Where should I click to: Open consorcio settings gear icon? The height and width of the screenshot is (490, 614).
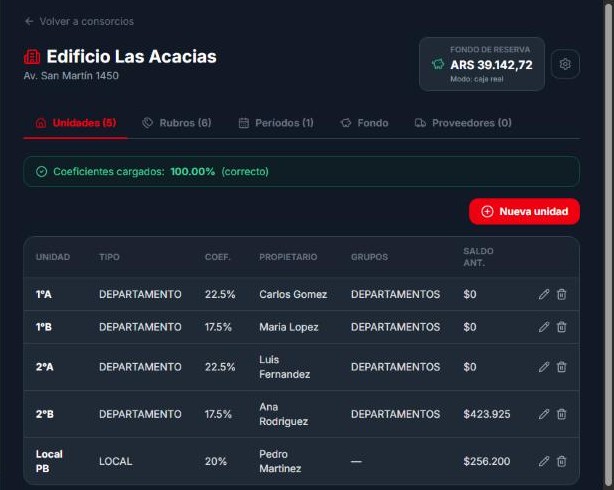coord(565,64)
